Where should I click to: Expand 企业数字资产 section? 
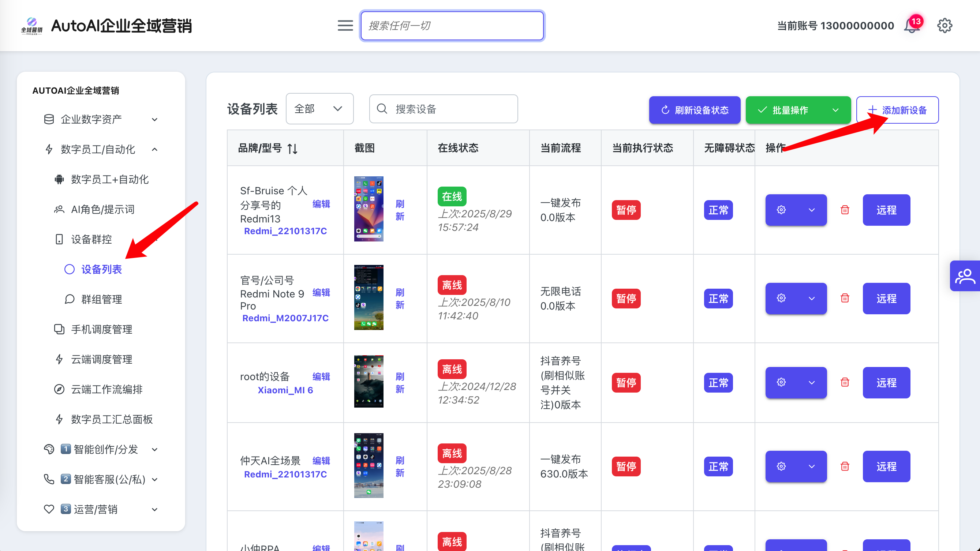point(101,119)
